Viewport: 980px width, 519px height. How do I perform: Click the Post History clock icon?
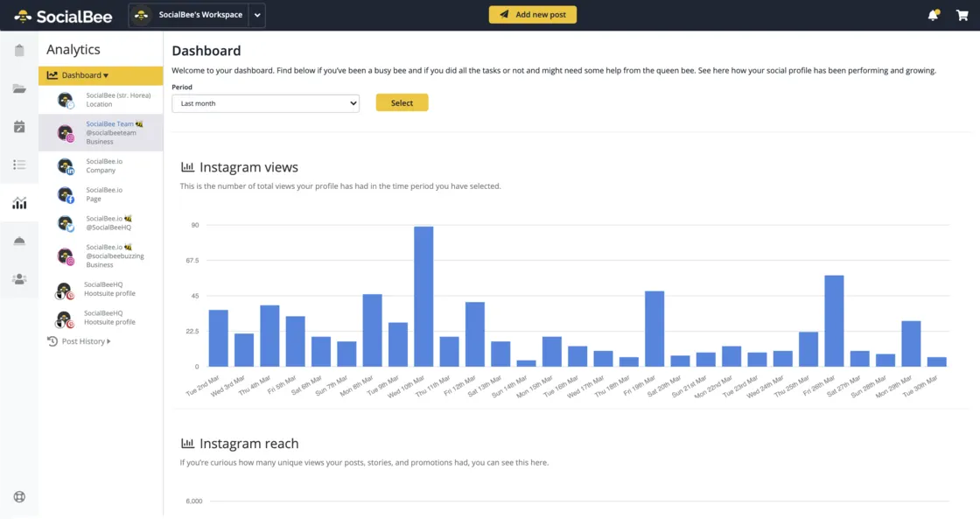[52, 341]
